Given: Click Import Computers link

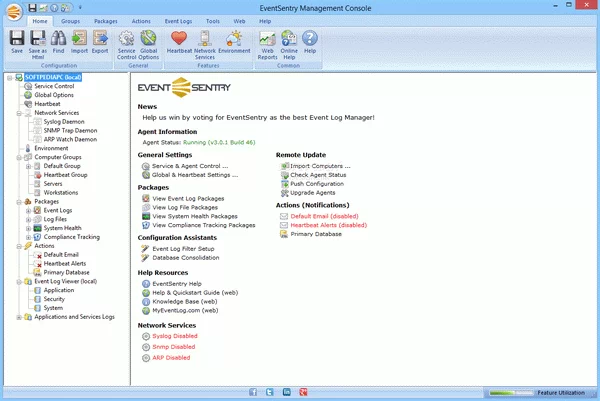Looking at the screenshot, I should [x=320, y=166].
